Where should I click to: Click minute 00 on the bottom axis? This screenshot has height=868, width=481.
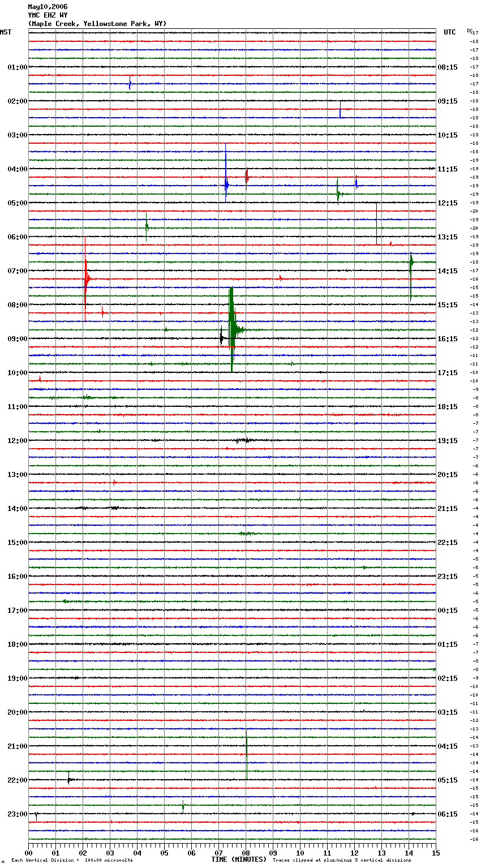28,853
